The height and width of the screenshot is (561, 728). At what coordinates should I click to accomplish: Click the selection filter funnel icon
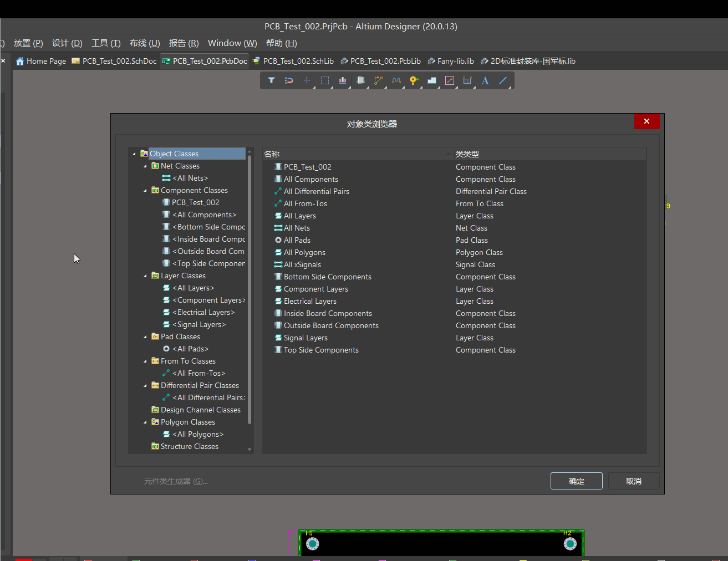271,80
